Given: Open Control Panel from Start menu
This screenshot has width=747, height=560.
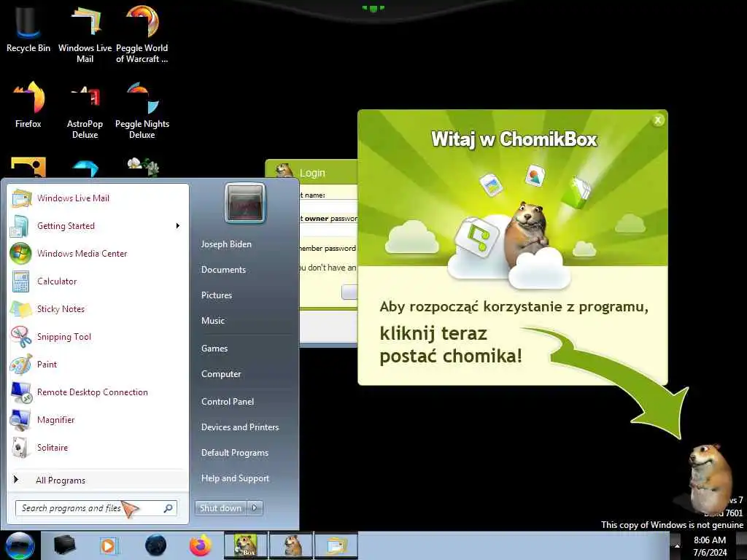Looking at the screenshot, I should coord(245,402).
